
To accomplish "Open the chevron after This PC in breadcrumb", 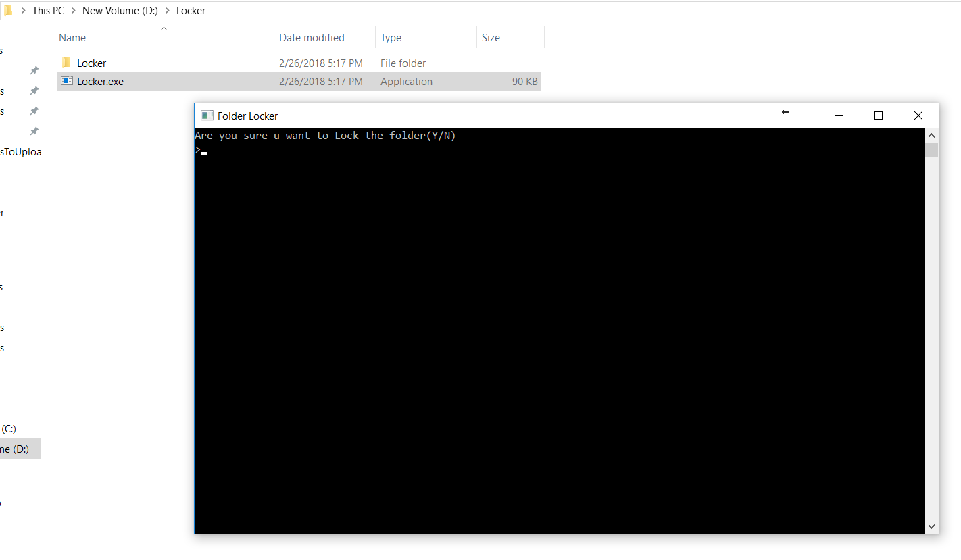I will (x=72, y=10).
